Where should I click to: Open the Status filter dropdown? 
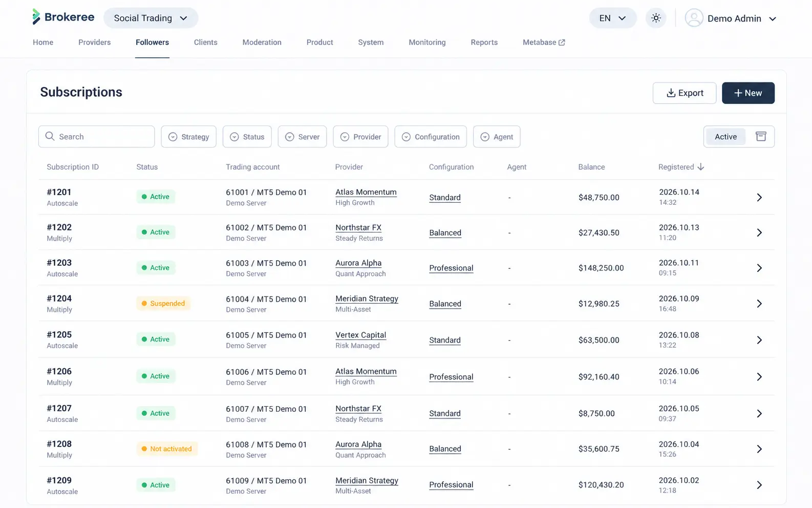(x=247, y=137)
